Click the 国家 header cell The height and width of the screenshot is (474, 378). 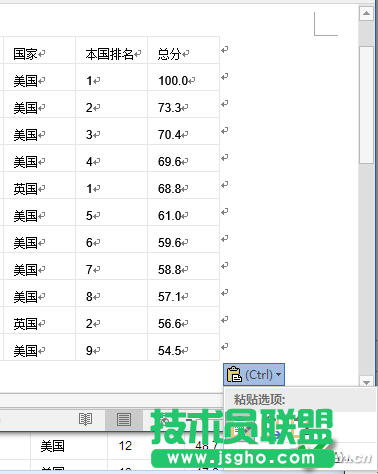pos(39,50)
